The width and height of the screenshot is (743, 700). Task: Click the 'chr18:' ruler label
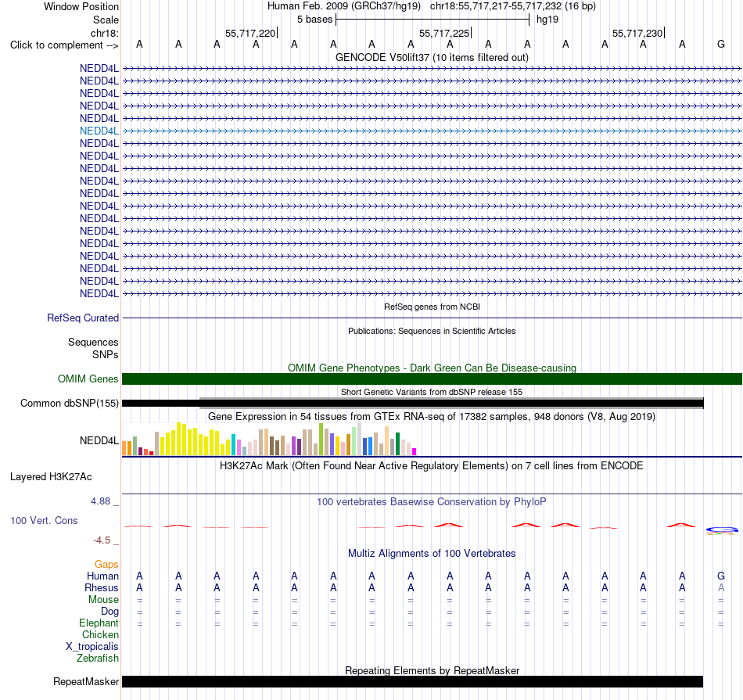tap(105, 33)
